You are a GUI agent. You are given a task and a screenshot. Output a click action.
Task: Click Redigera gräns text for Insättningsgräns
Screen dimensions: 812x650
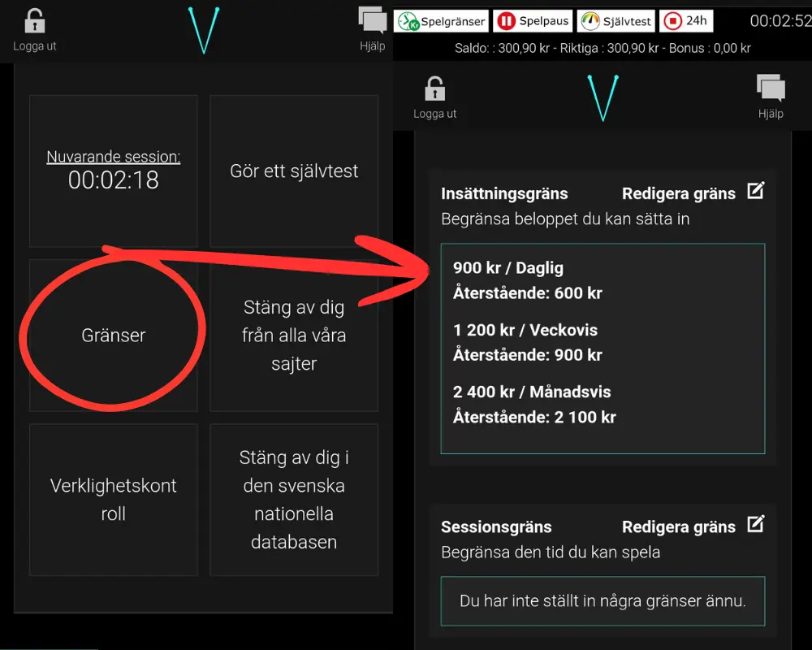click(678, 193)
